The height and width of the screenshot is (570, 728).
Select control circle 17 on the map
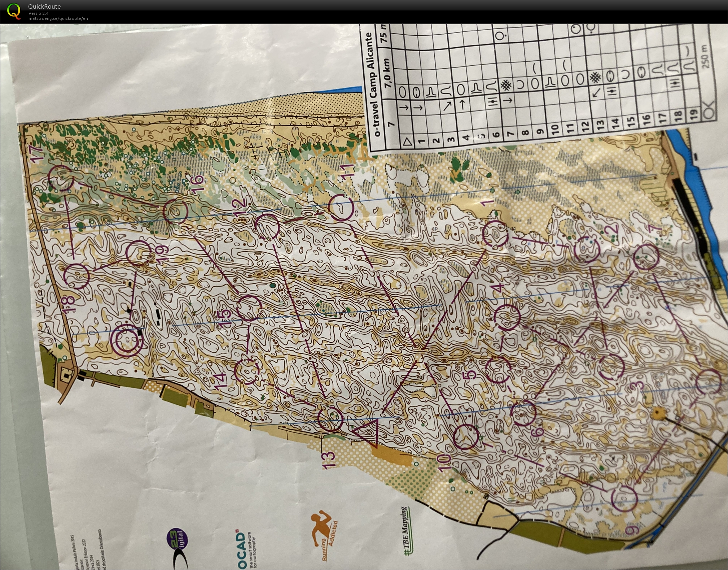(62, 178)
